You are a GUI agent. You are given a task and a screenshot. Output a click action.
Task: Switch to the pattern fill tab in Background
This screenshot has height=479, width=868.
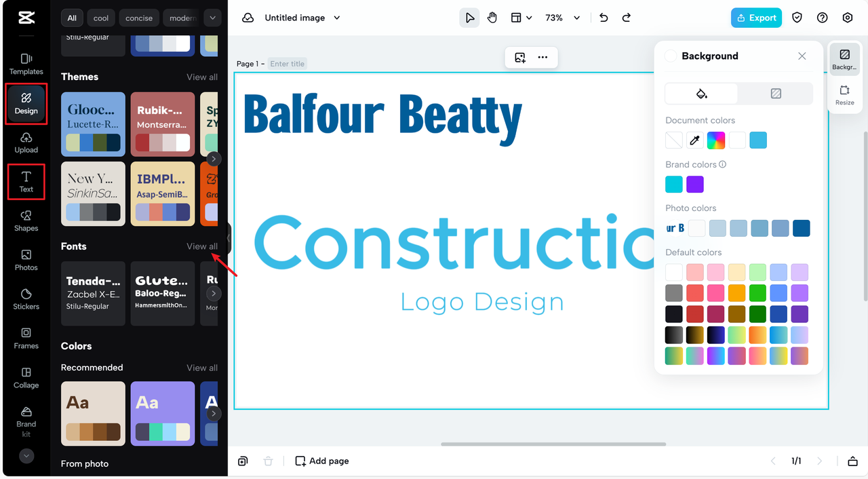[776, 94]
